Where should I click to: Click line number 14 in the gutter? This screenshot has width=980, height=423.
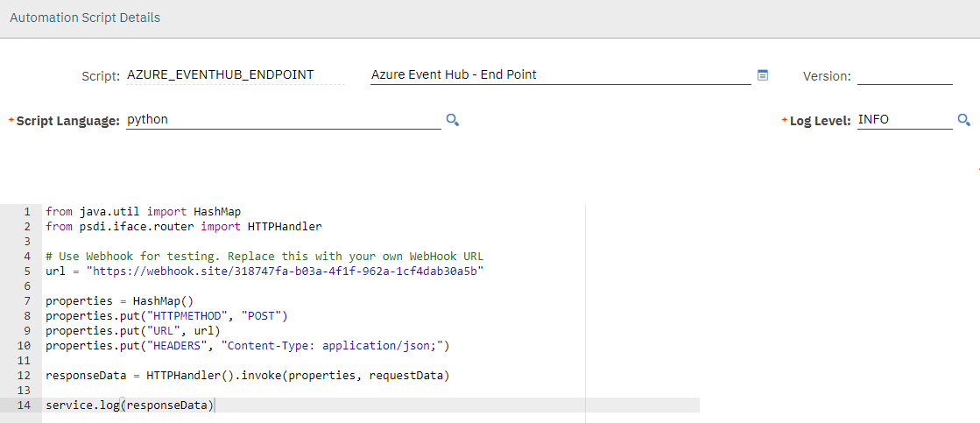pos(25,405)
